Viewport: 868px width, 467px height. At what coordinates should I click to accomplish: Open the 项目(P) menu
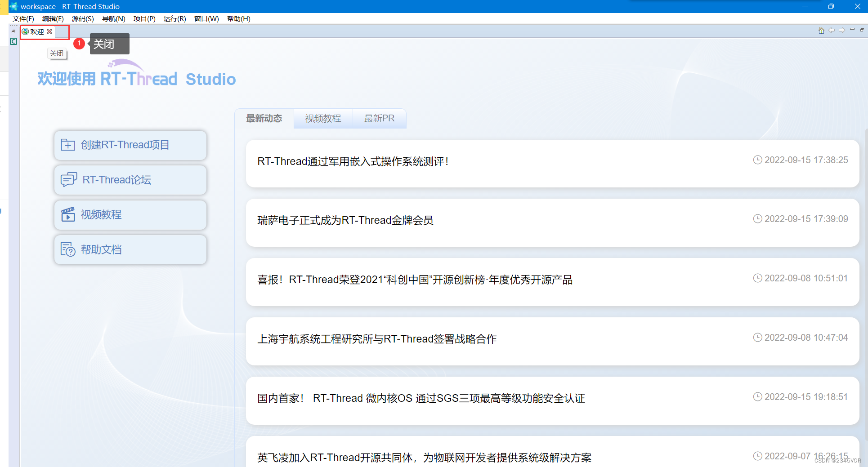click(x=144, y=18)
